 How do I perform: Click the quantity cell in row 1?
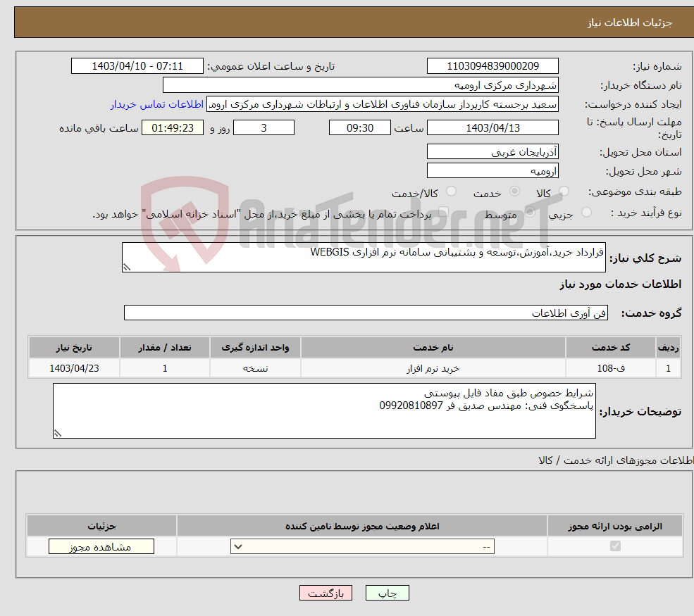(x=165, y=368)
